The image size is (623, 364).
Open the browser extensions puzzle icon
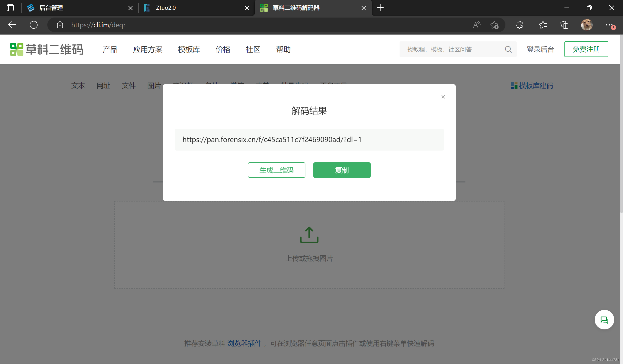point(519,25)
